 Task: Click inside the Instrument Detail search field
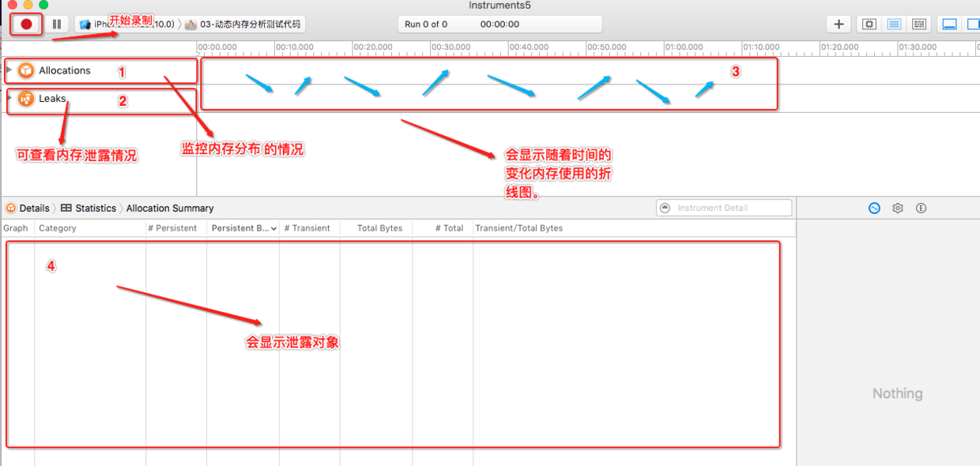pos(723,207)
